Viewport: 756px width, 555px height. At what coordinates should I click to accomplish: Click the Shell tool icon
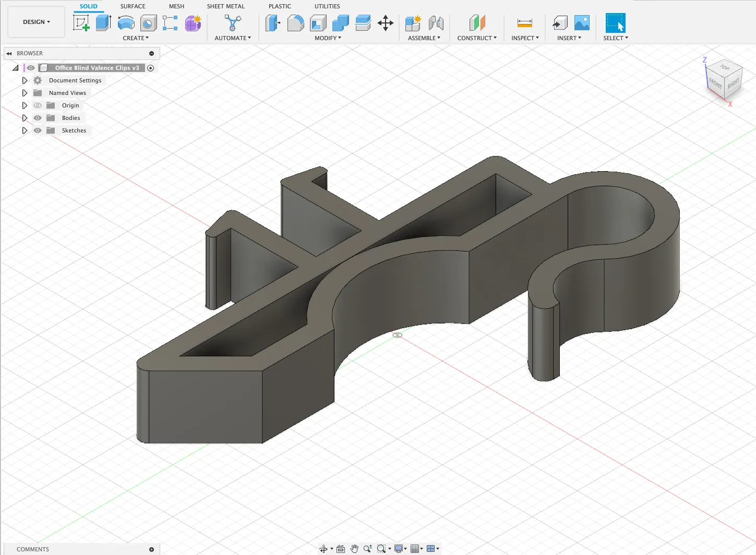[318, 23]
